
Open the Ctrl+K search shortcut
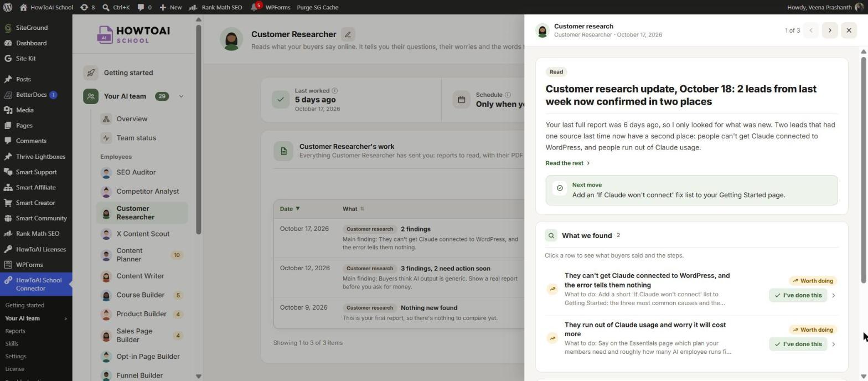tap(116, 7)
